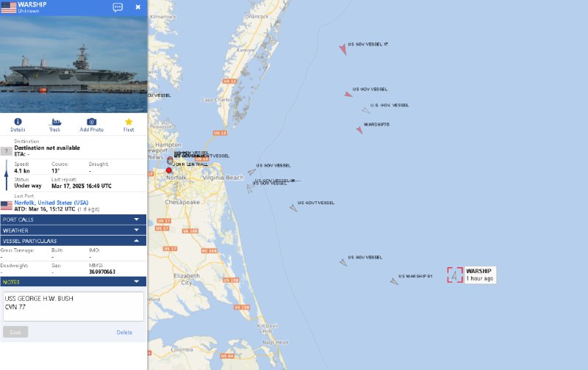Click the Save note button
This screenshot has height=370, width=588.
click(15, 332)
